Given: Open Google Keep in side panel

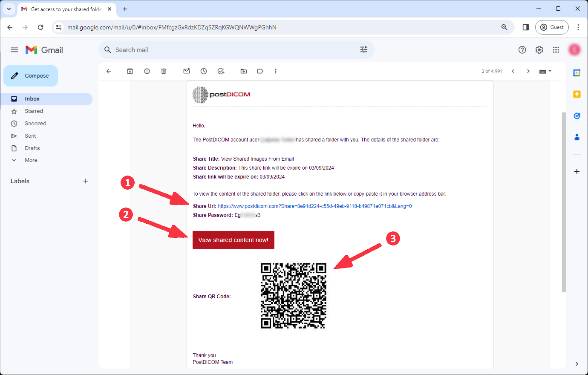Looking at the screenshot, I should [576, 94].
